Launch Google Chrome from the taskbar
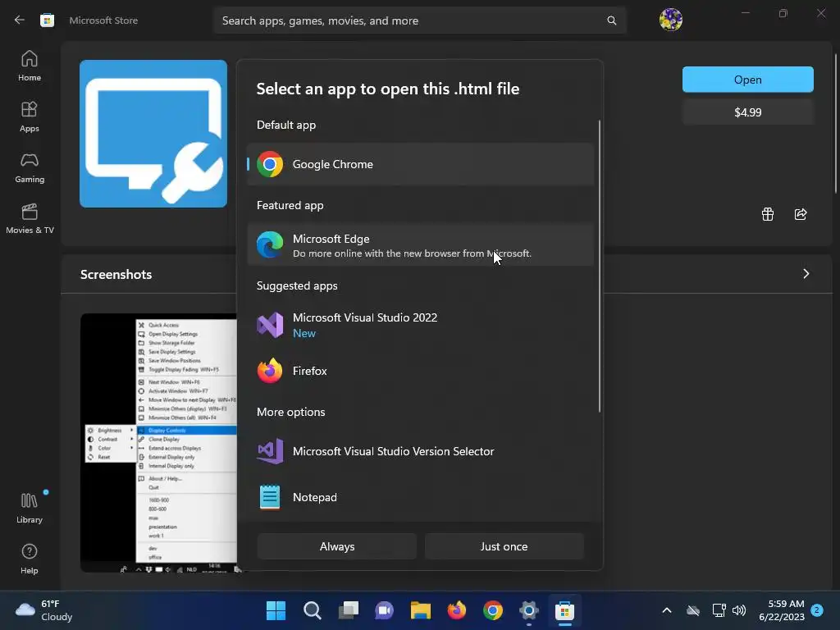Screen dimensions: 840x630 click(493, 610)
